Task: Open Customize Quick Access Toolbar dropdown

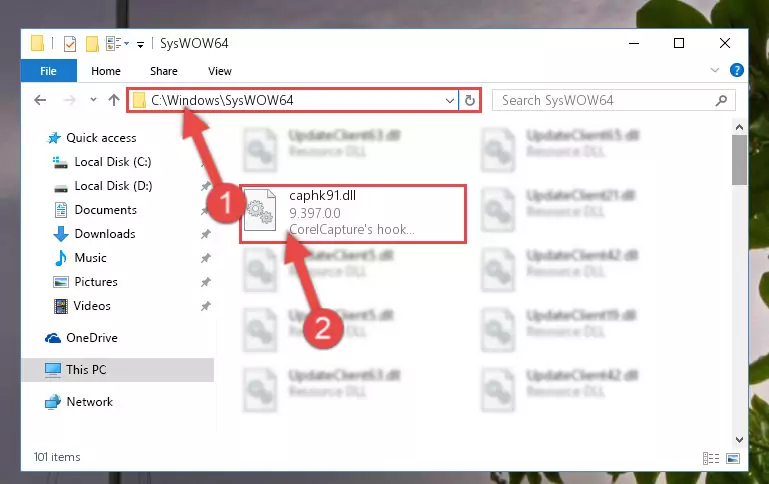Action: [x=140, y=45]
